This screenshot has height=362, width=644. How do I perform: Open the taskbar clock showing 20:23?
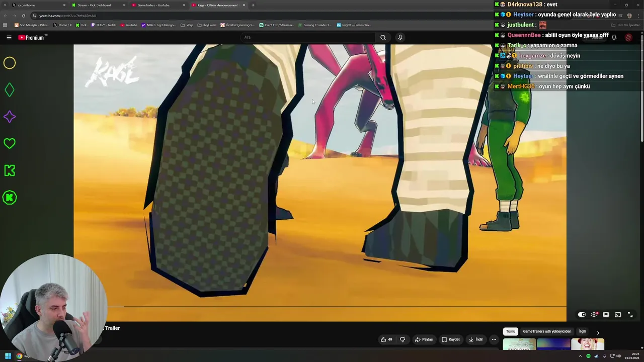631,356
